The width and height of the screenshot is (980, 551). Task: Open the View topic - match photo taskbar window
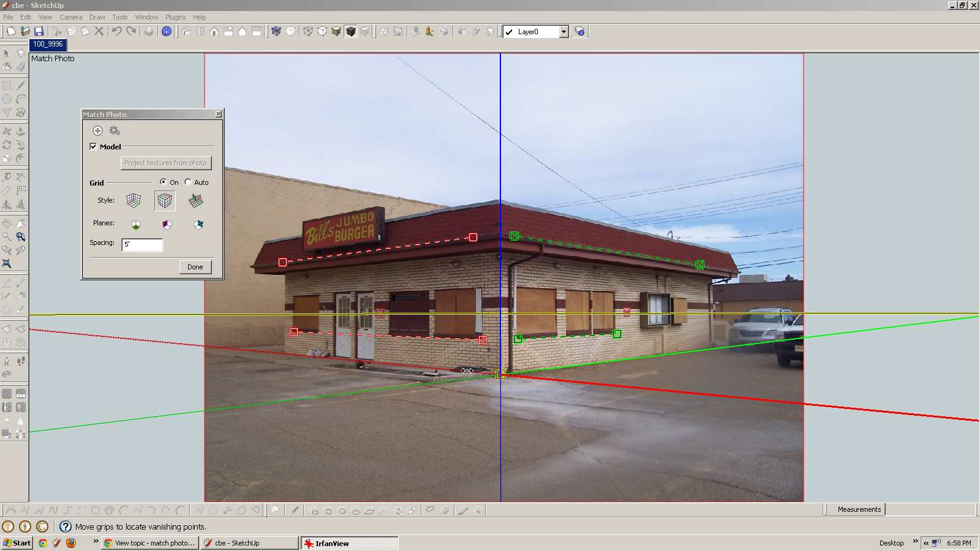150,543
